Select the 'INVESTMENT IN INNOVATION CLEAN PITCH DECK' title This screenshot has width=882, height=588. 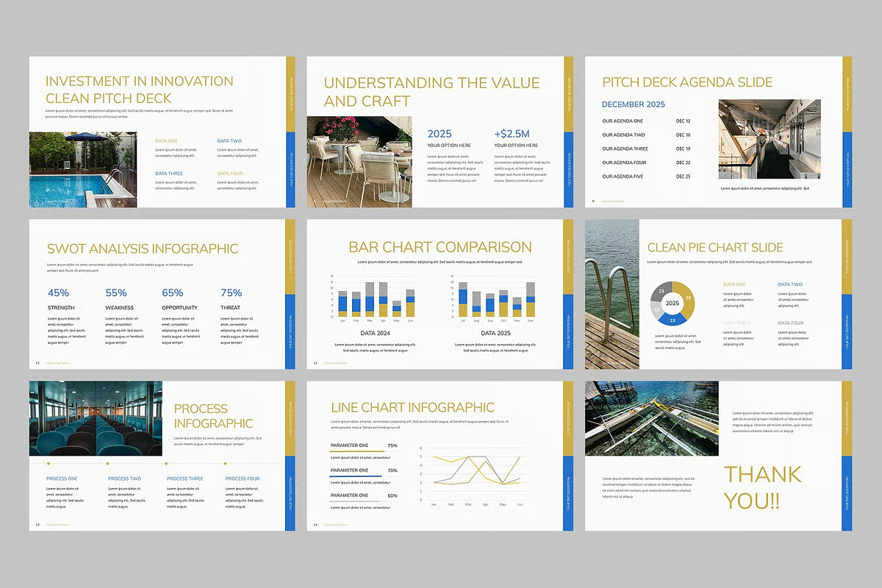click(140, 90)
